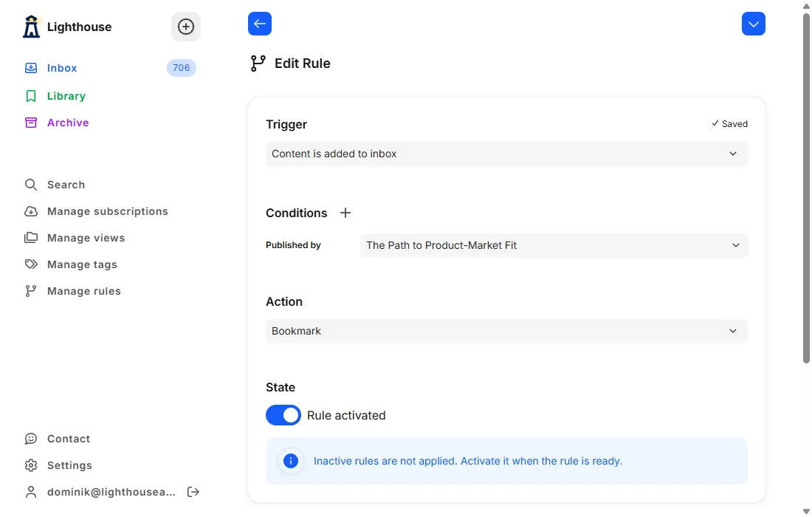The image size is (812, 517).
Task: Click the Inbox 706 count badge
Action: pyautogui.click(x=182, y=68)
